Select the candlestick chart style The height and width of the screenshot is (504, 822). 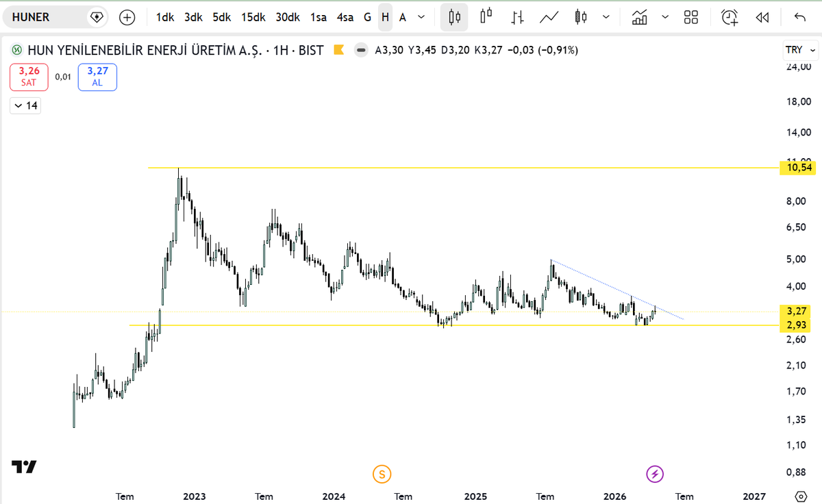(x=454, y=17)
